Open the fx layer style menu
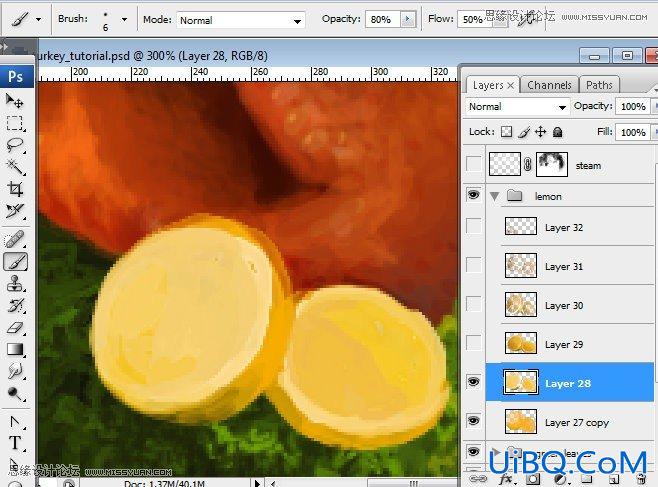Image resolution: width=658 pixels, height=487 pixels. tap(506, 479)
